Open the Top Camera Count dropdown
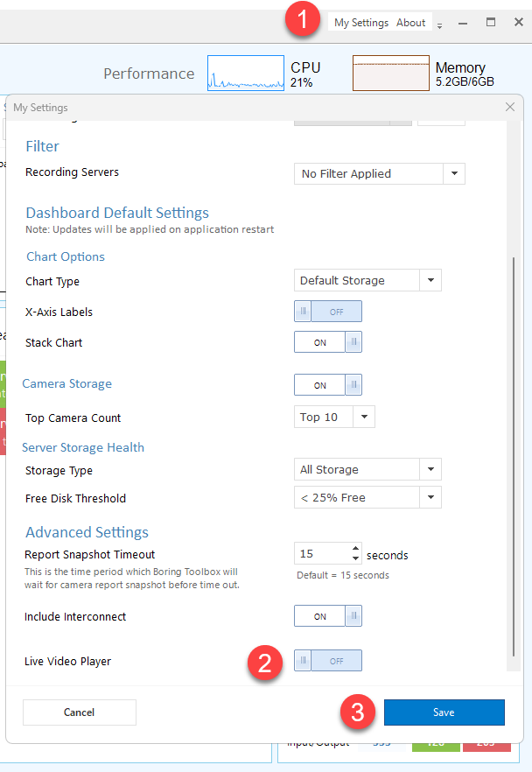 click(364, 417)
